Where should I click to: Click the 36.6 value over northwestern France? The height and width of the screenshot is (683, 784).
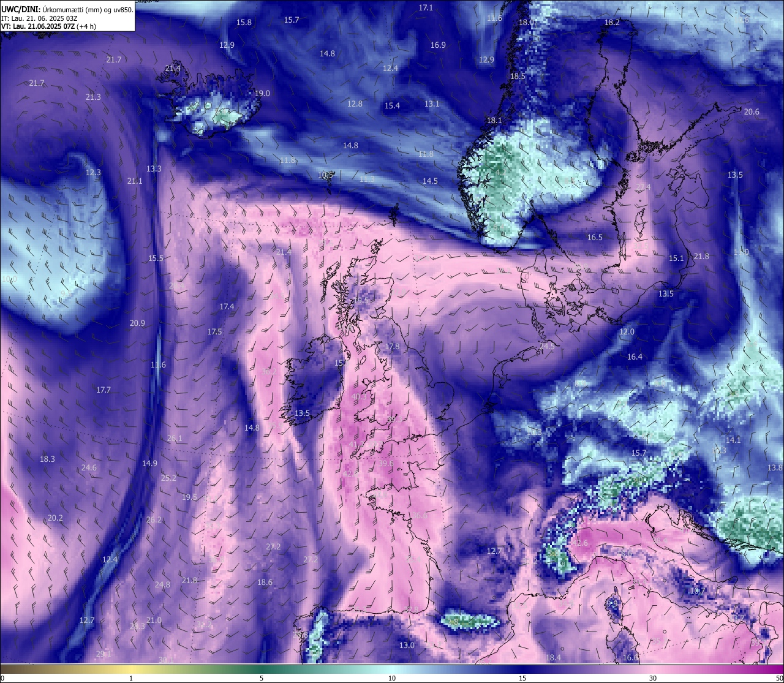click(x=420, y=516)
